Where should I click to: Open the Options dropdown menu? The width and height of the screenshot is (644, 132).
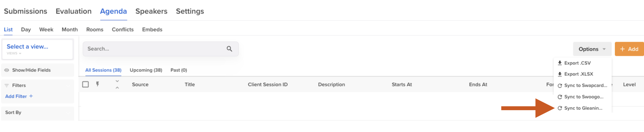[592, 49]
